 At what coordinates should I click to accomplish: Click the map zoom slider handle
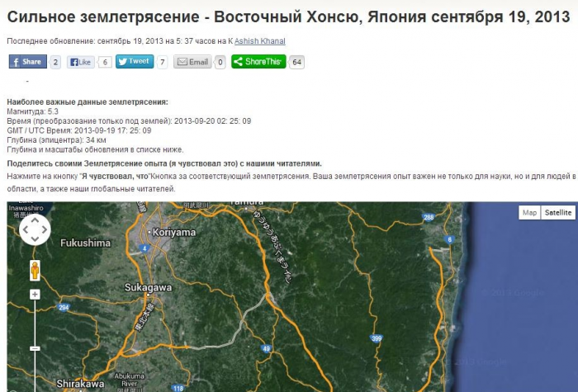(x=35, y=348)
